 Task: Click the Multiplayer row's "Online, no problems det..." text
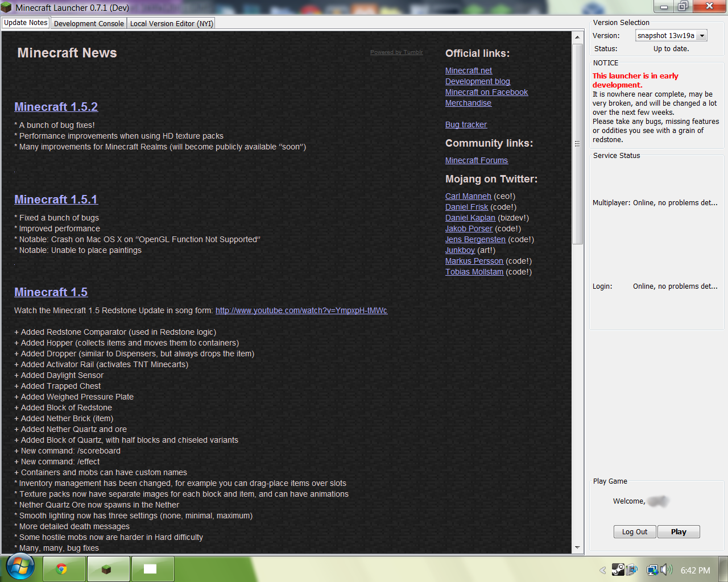point(675,203)
